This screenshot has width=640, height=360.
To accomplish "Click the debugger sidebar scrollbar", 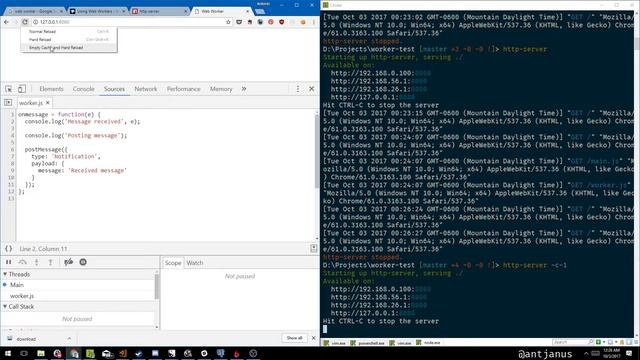I will 157,288.
